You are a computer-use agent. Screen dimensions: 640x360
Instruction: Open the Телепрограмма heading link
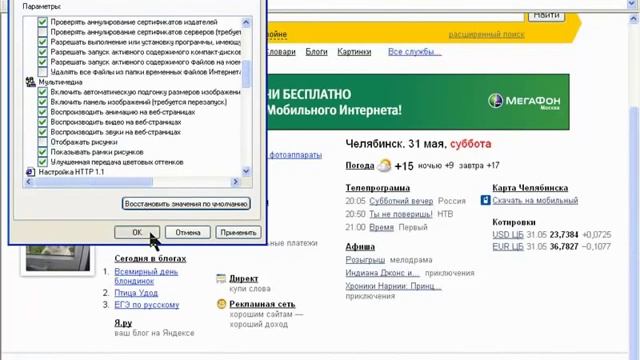pos(378,188)
